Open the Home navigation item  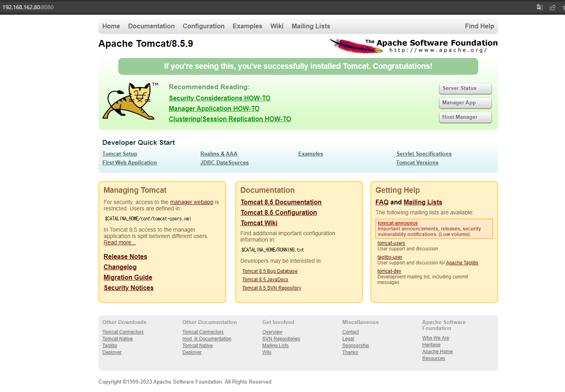[x=111, y=26]
